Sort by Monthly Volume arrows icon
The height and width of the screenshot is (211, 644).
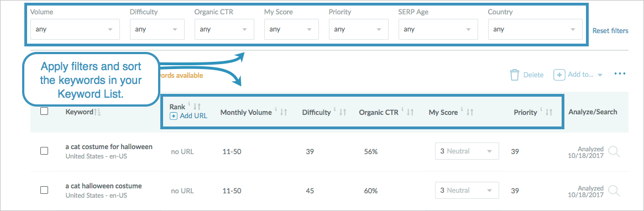(x=284, y=112)
